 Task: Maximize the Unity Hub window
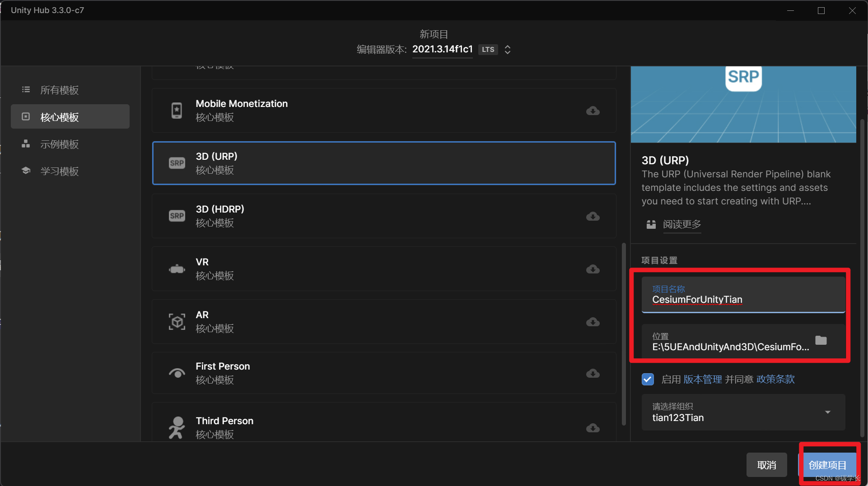[821, 10]
